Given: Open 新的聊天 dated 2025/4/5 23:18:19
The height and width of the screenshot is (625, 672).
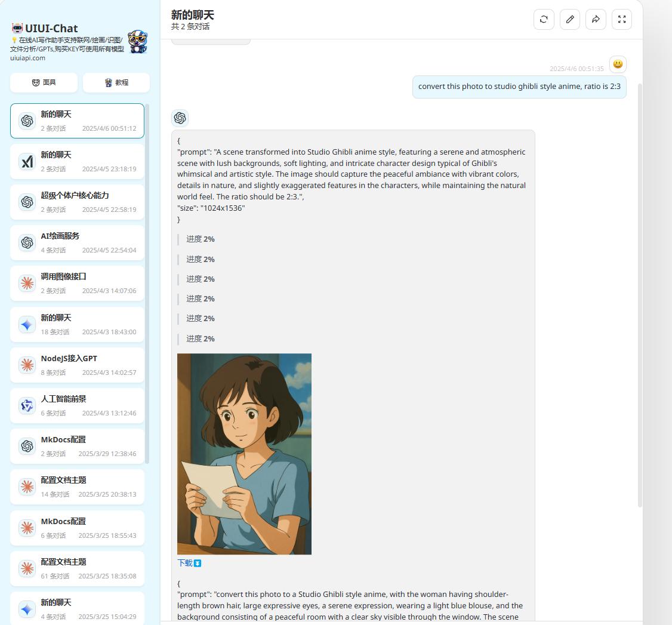Looking at the screenshot, I should click(77, 162).
